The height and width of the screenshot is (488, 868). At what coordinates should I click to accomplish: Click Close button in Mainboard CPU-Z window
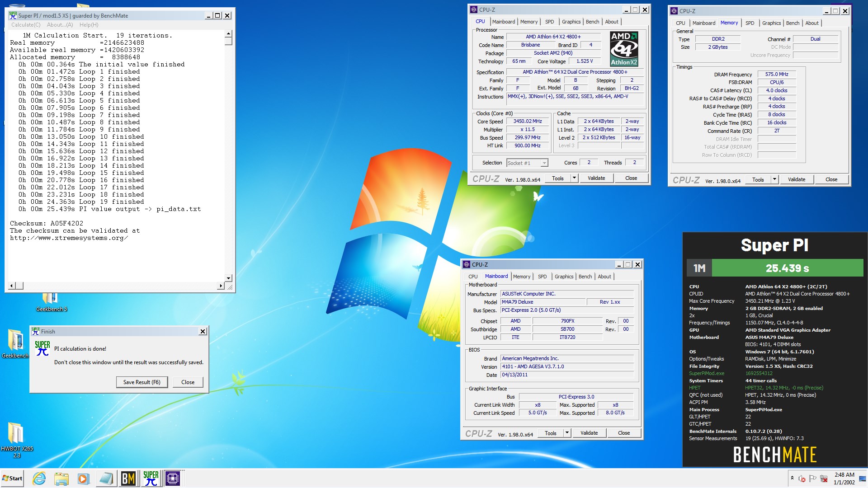(624, 433)
